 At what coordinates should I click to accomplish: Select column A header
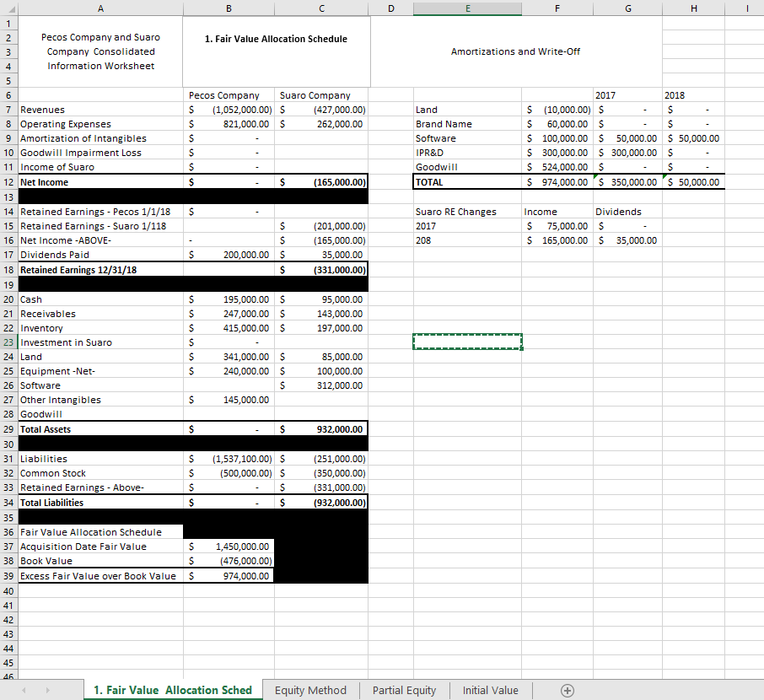(100, 8)
